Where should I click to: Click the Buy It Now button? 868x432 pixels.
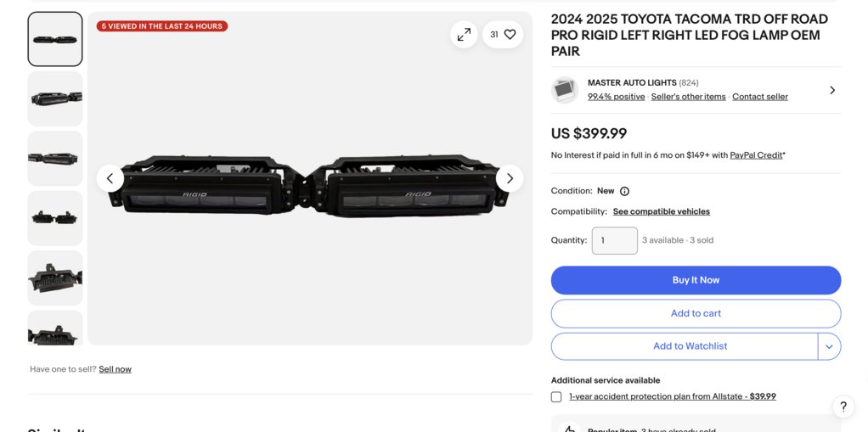click(696, 280)
